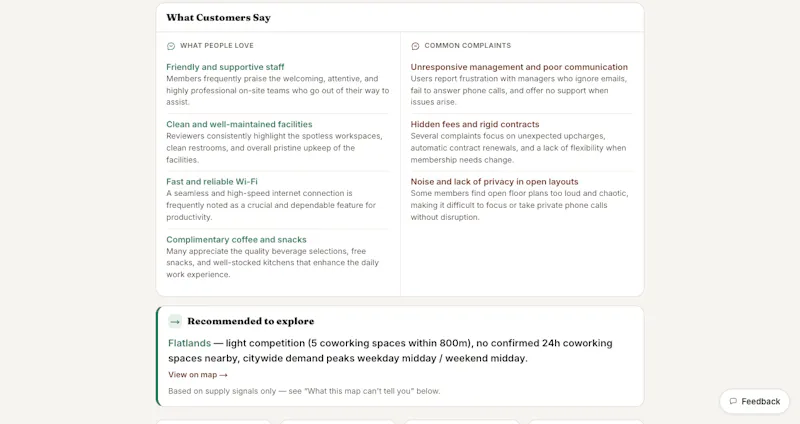Click the What Customers Say title
The height and width of the screenshot is (424, 800).
coord(218,17)
